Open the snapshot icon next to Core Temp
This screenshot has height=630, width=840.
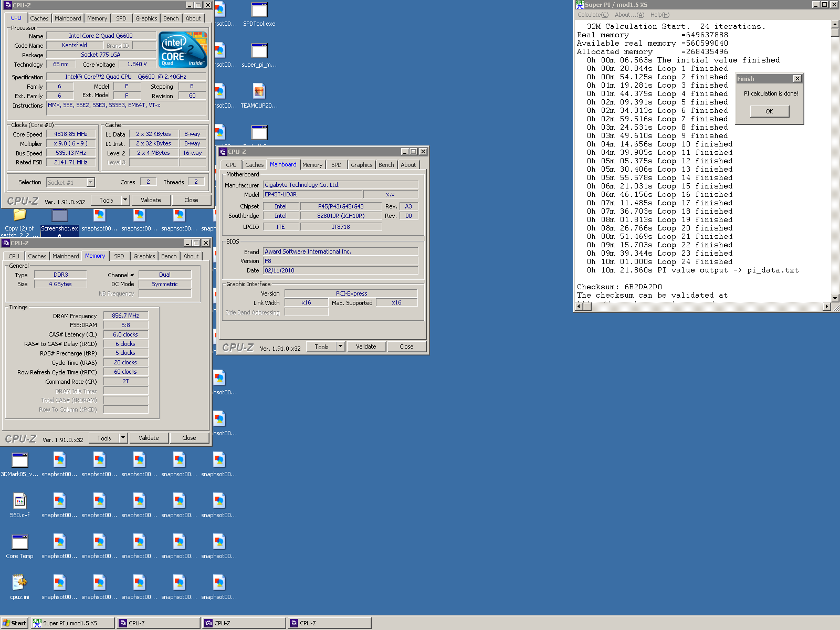[x=59, y=547]
